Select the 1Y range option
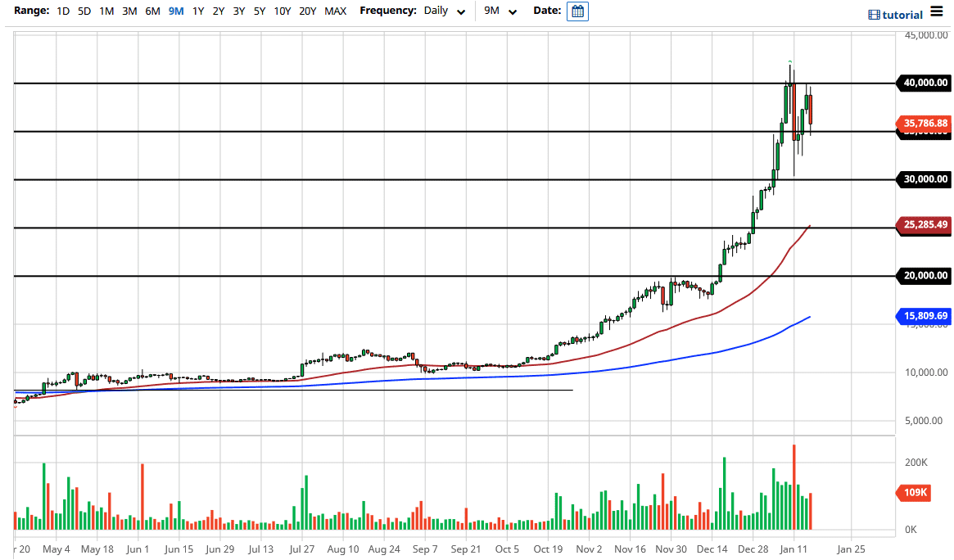 197,11
